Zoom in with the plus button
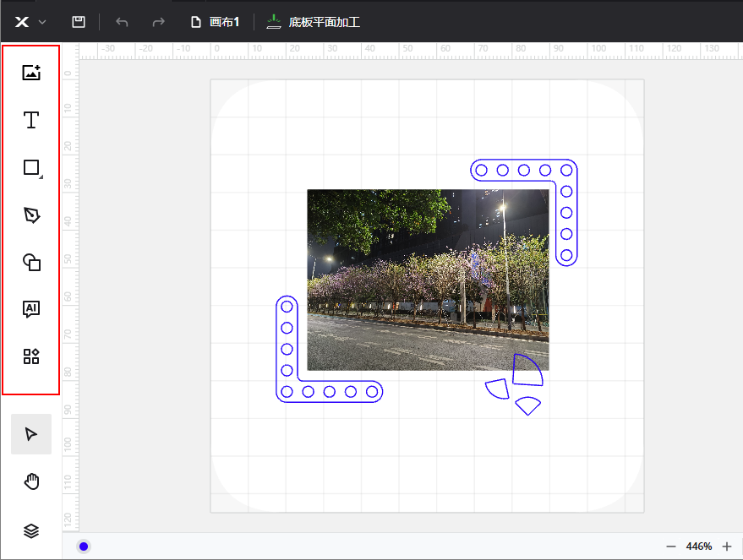Image resolution: width=743 pixels, height=560 pixels. (x=727, y=546)
